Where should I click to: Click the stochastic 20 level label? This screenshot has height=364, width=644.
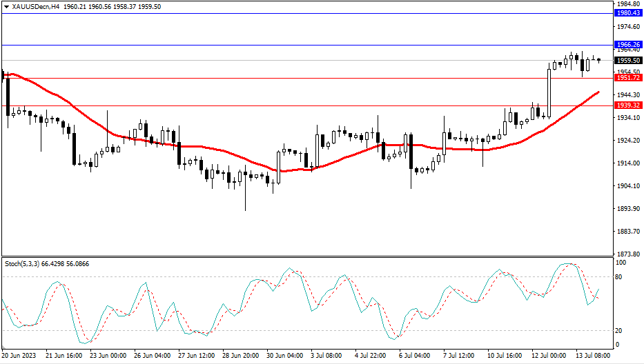[619, 331]
